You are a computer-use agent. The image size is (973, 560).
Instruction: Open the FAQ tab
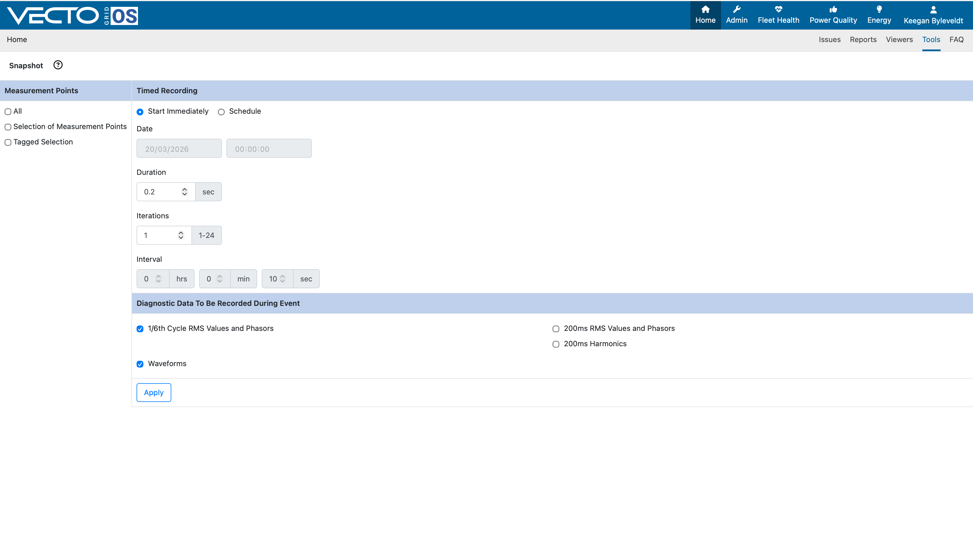click(956, 40)
